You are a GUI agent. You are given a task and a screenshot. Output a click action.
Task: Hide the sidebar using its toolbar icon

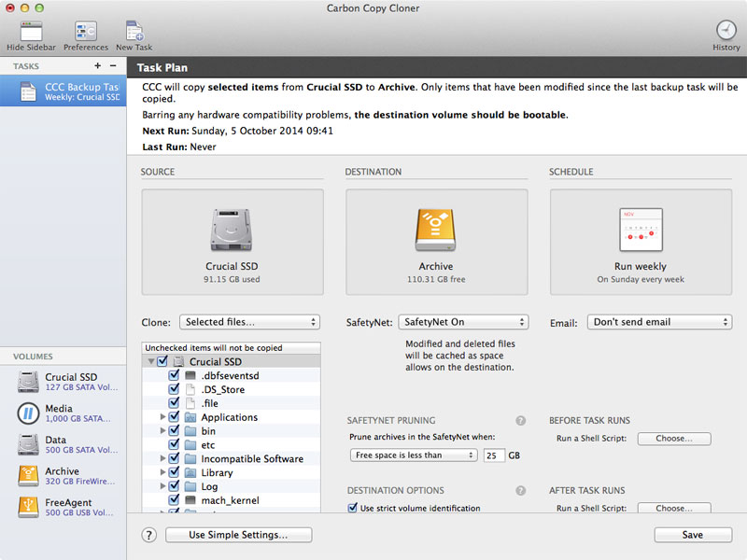coord(31,29)
